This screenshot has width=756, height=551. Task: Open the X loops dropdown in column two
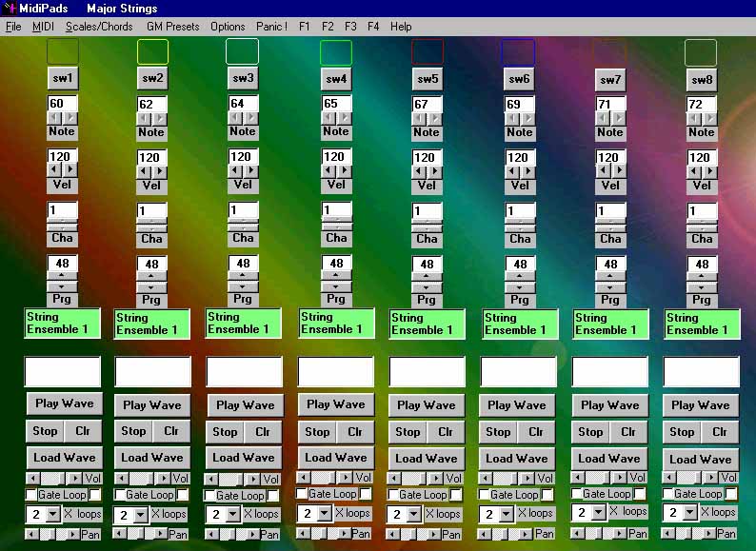coord(141,515)
